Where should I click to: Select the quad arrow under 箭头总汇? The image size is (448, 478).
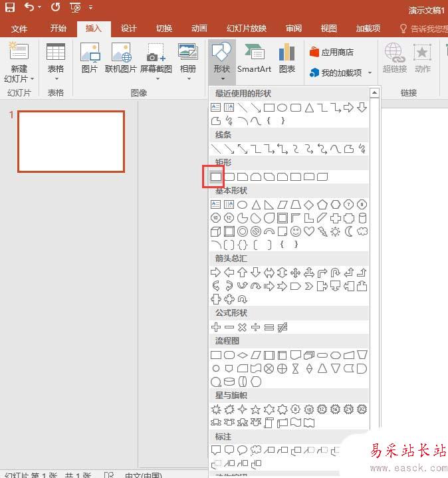[x=296, y=272]
